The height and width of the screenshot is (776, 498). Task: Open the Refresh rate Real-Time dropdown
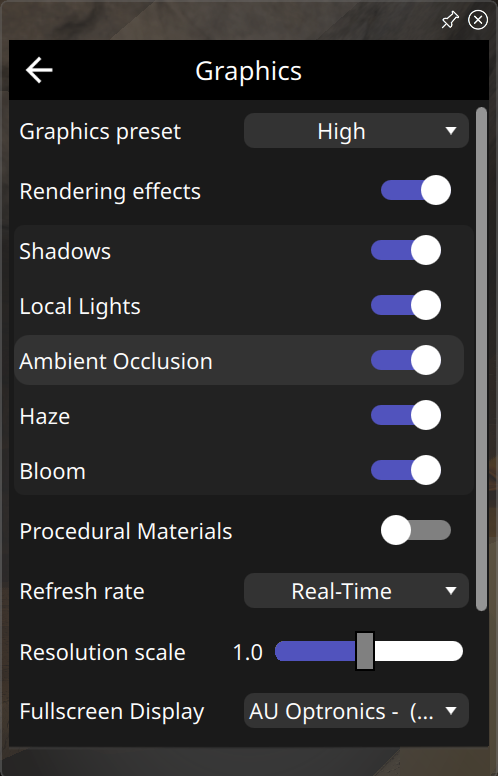tap(356, 590)
